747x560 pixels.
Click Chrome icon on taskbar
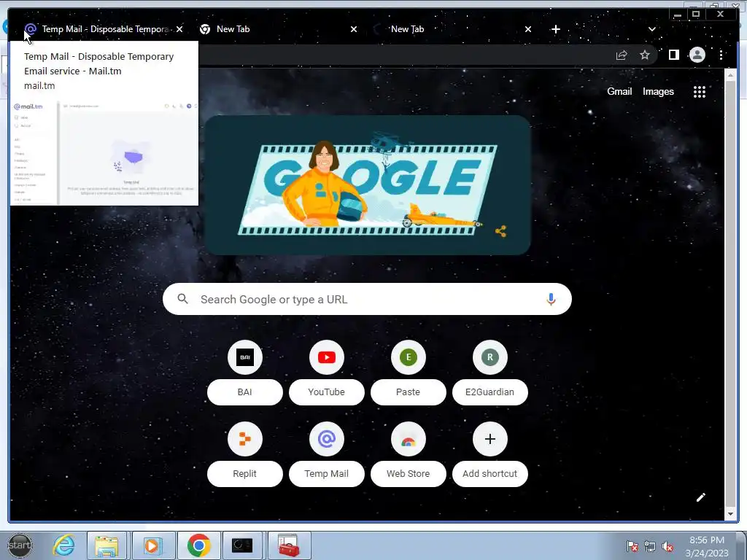coord(198,545)
